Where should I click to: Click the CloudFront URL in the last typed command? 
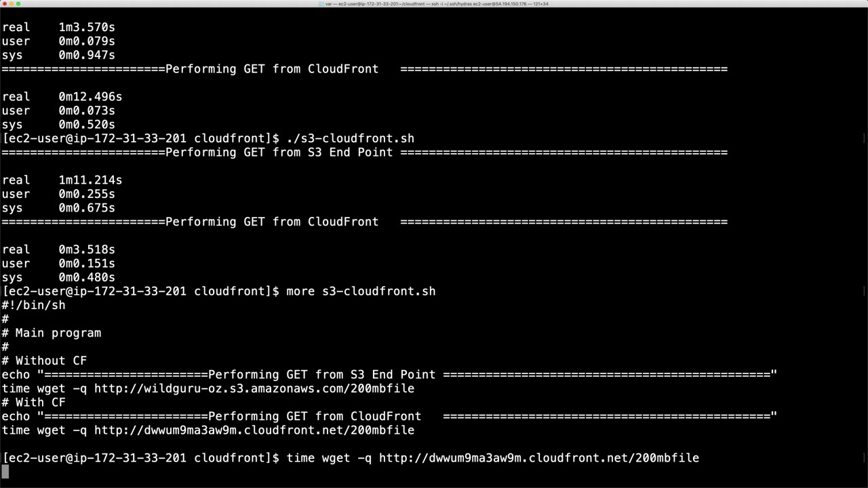538,458
